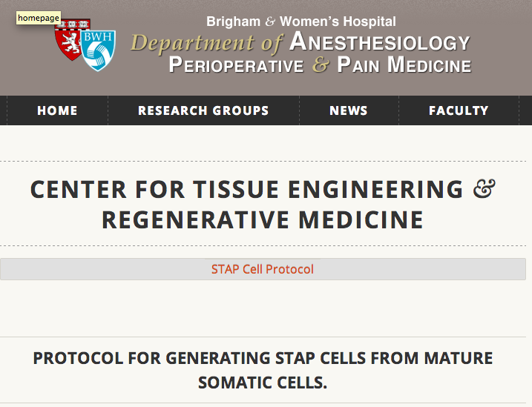Click the Somatic Cells heading line

tap(263, 383)
